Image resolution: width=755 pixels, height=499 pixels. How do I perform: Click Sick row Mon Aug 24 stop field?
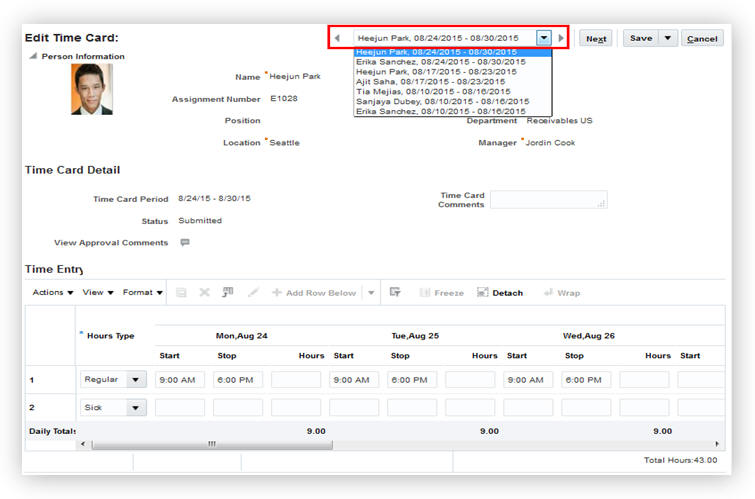tap(238, 407)
